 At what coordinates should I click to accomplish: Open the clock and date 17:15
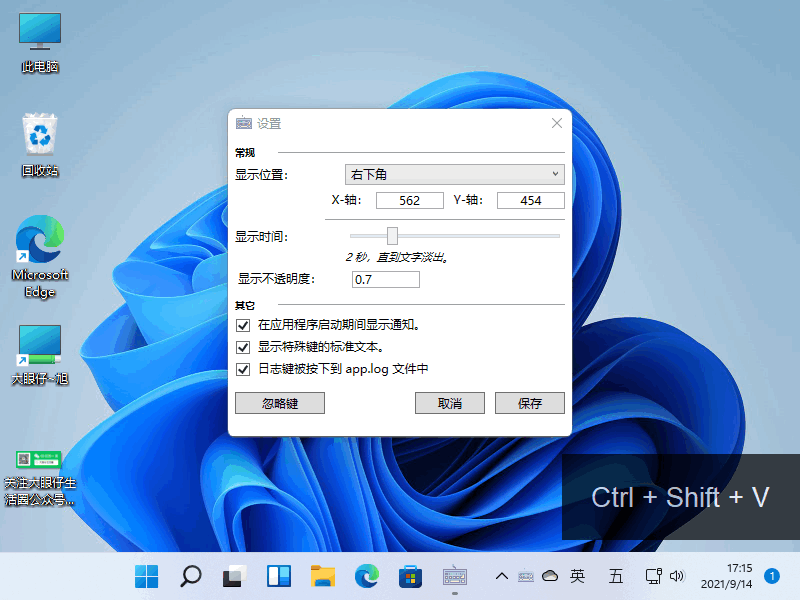[x=727, y=577]
